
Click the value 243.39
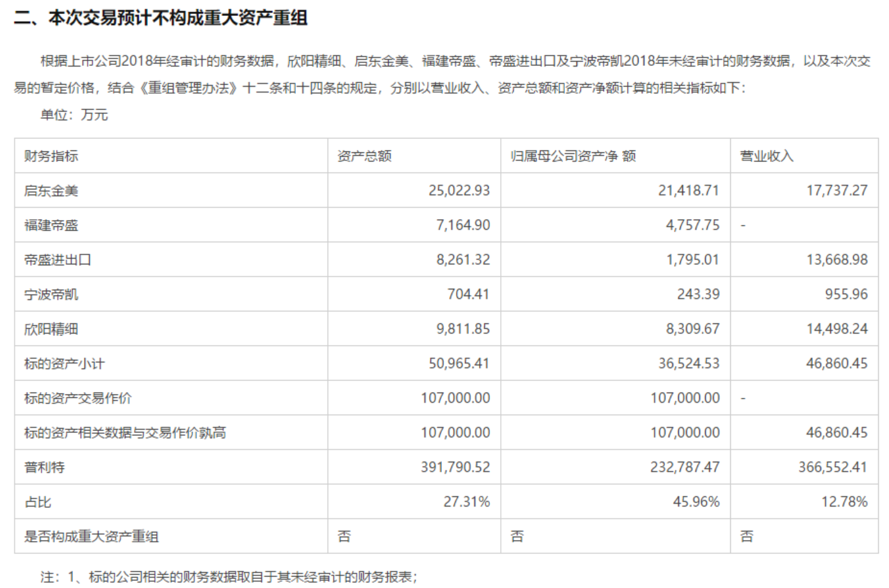(698, 294)
